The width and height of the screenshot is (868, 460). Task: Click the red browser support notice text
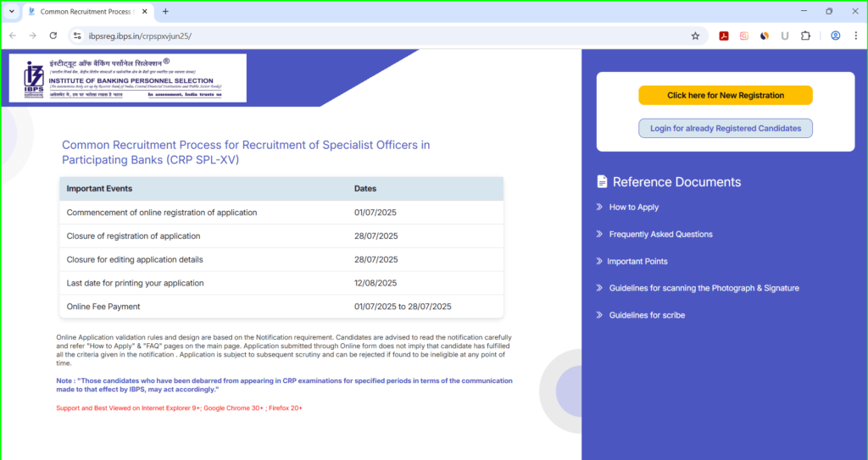click(x=180, y=408)
